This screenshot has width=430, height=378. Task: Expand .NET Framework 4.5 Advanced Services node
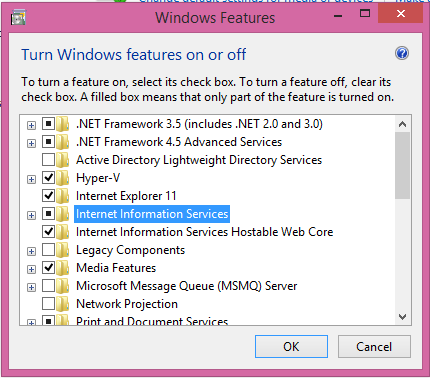tap(31, 143)
